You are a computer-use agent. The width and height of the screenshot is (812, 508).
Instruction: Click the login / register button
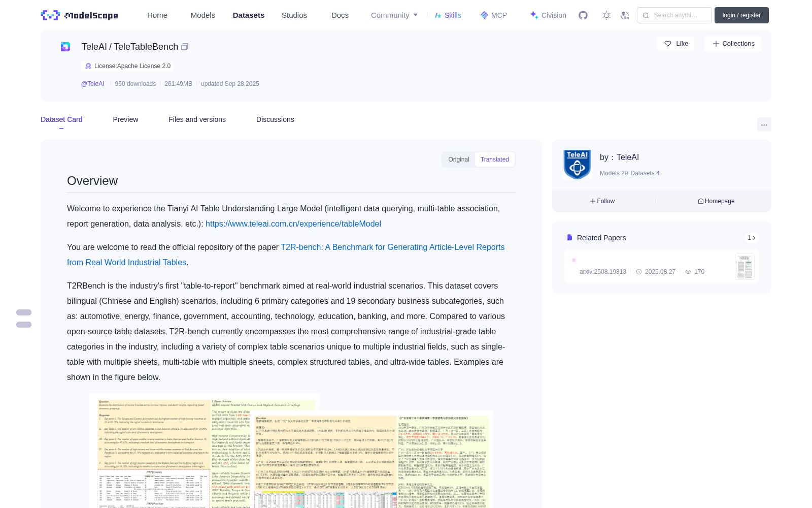tap(741, 15)
